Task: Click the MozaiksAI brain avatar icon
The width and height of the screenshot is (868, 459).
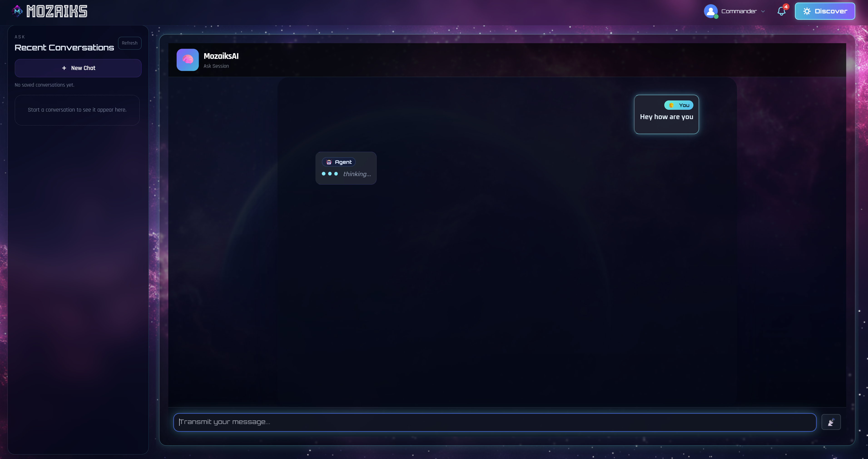Action: click(188, 60)
